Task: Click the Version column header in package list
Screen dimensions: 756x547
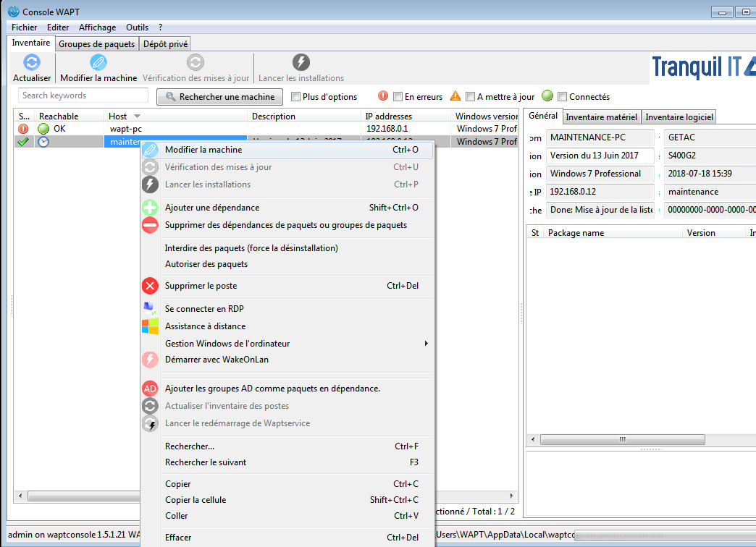Action: [714, 233]
